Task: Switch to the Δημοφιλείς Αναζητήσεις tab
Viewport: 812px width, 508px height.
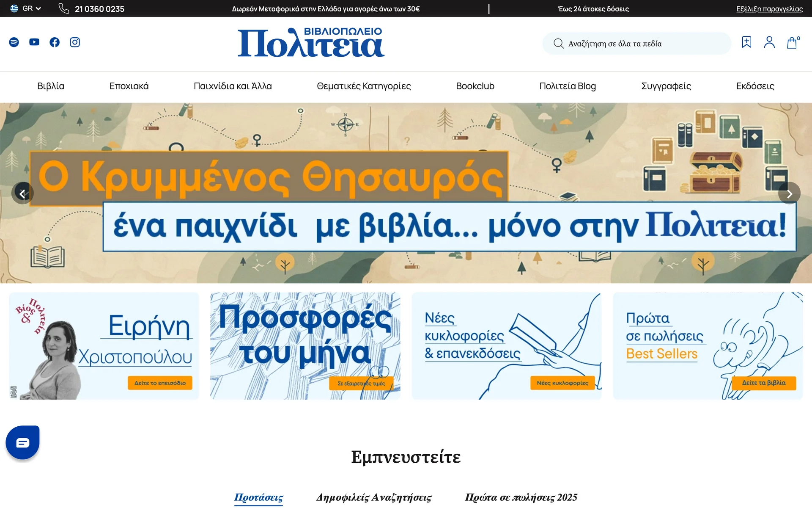Action: coord(374,497)
